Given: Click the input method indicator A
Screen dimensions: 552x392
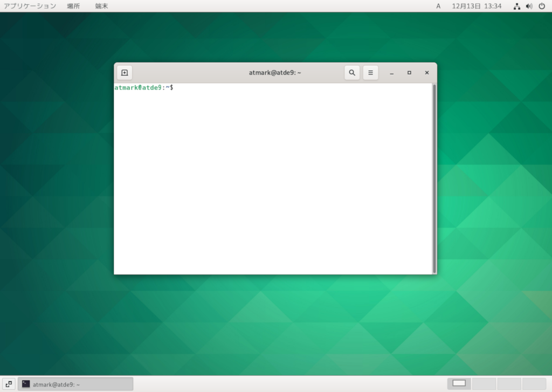Looking at the screenshot, I should (x=438, y=6).
